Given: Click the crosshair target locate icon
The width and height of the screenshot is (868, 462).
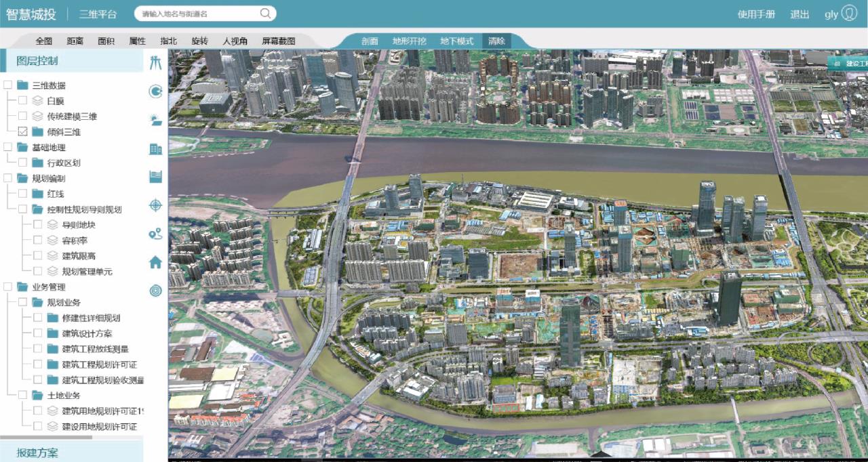Looking at the screenshot, I should pyautogui.click(x=156, y=205).
